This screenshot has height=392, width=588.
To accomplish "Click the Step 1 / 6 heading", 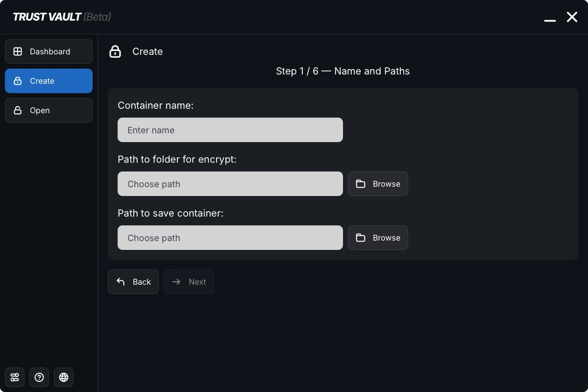I will tap(343, 71).
